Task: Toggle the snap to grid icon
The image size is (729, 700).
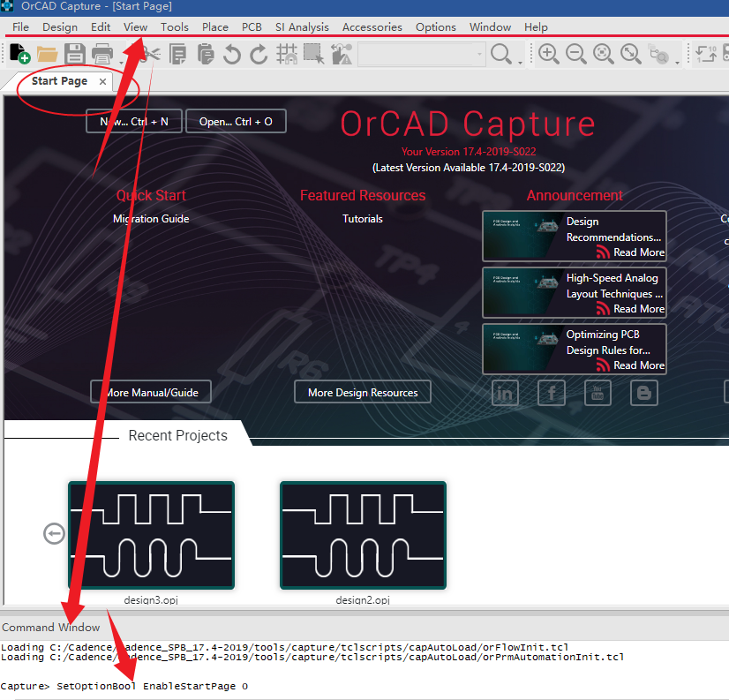Action: pyautogui.click(x=287, y=54)
